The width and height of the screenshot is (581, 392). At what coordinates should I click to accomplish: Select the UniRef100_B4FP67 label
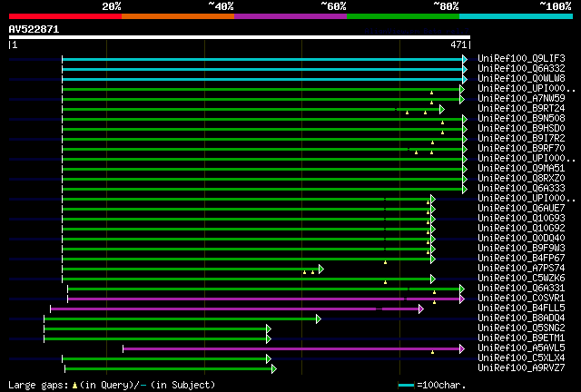[x=521, y=259]
